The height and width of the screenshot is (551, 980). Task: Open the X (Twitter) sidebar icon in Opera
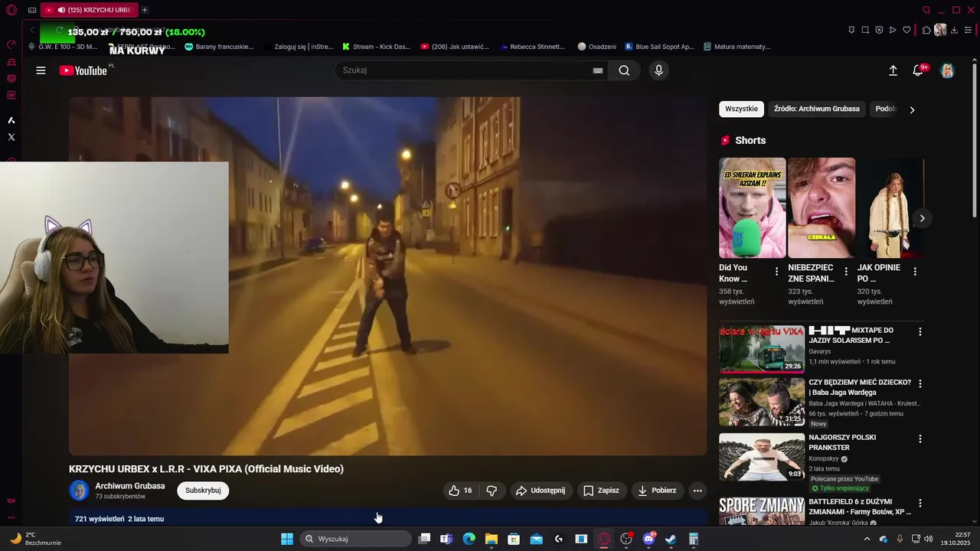tap(11, 137)
